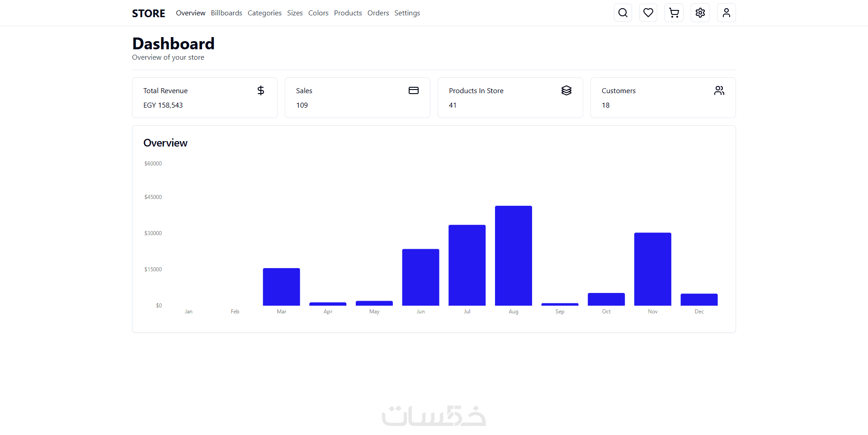
Task: Open the shopping cart icon
Action: (674, 13)
